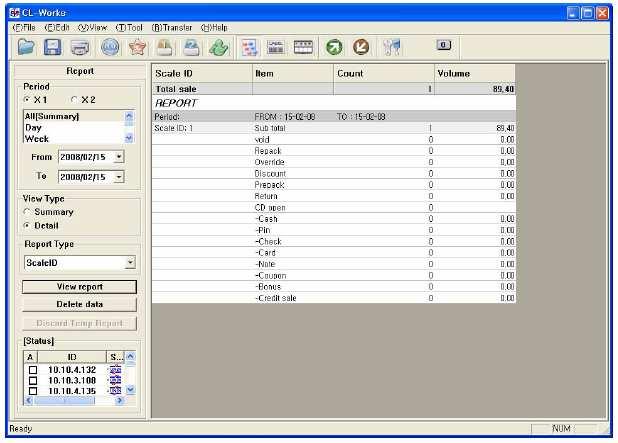Click status icon for 10.10.4.132
The width and height of the screenshot is (618, 443).
[115, 370]
